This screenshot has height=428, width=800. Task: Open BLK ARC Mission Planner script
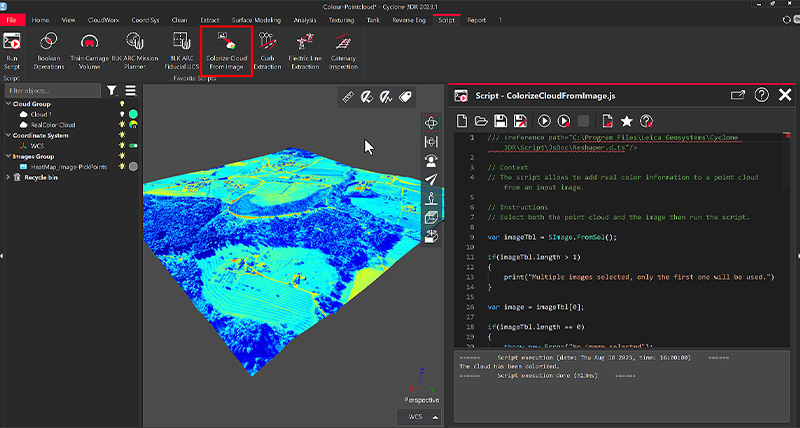point(135,51)
